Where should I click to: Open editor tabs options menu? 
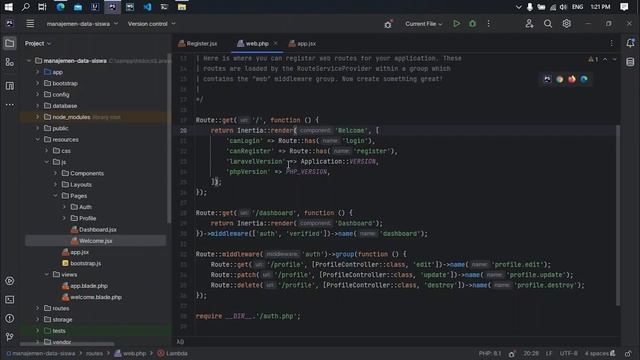point(611,43)
